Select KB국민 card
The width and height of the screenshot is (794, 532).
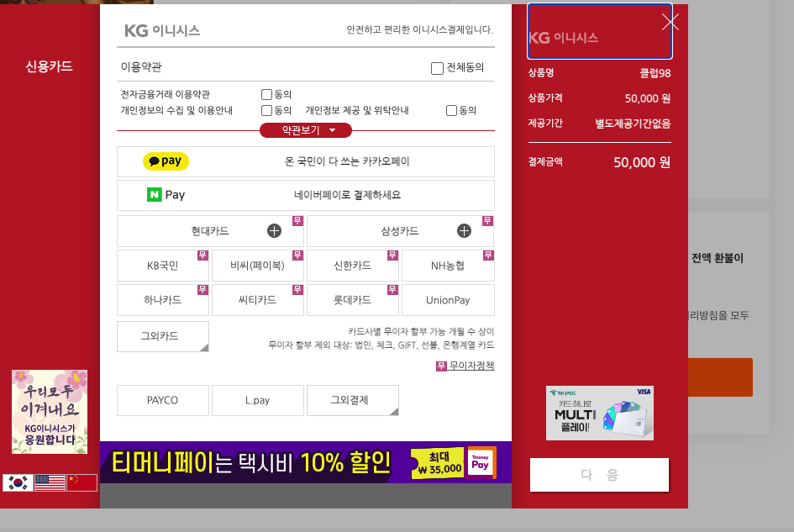click(x=162, y=266)
